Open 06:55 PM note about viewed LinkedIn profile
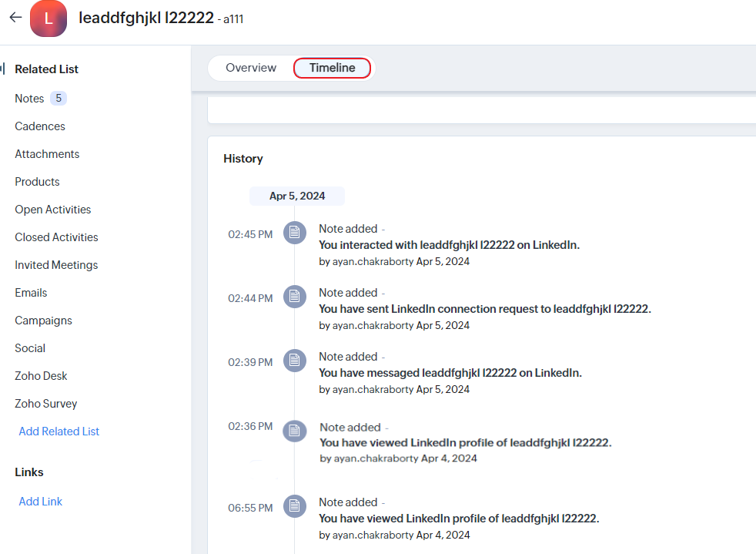This screenshot has height=554, width=756. tap(459, 519)
